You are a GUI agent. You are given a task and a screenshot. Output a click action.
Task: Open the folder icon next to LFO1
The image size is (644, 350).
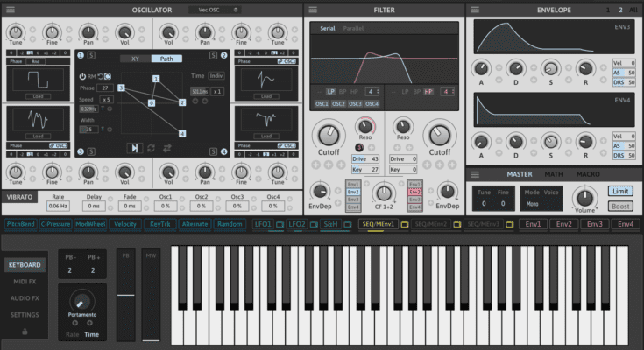pyautogui.click(x=280, y=225)
